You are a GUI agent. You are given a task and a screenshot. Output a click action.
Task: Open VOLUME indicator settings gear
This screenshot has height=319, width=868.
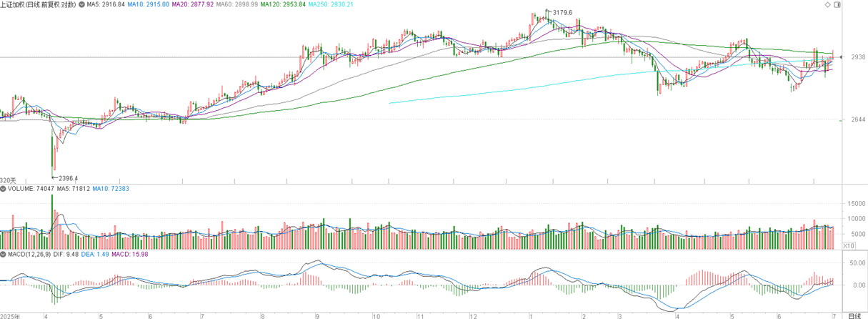(x=3, y=189)
